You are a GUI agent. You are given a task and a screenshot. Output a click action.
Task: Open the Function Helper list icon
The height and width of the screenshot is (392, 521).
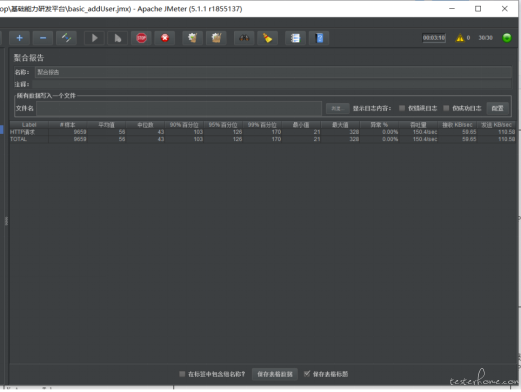(x=295, y=38)
